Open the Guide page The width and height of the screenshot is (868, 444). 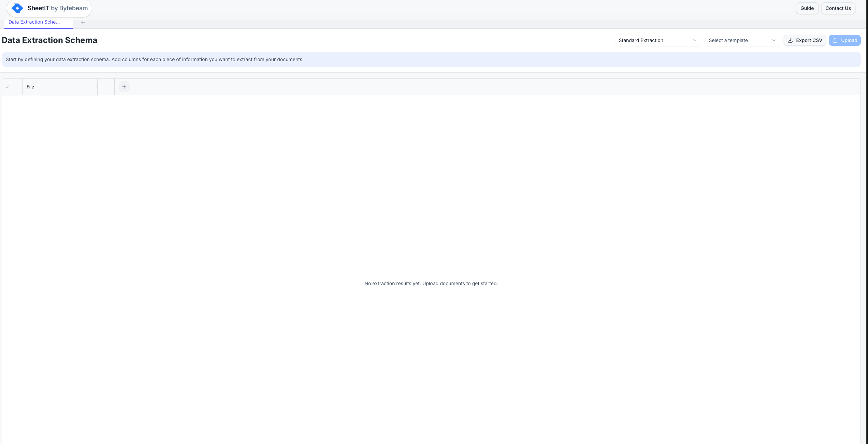(x=807, y=8)
